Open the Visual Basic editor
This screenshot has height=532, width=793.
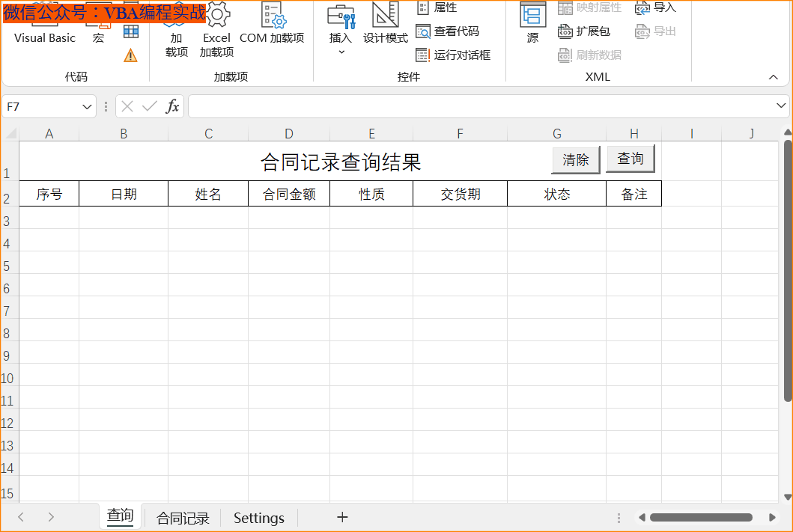click(44, 37)
